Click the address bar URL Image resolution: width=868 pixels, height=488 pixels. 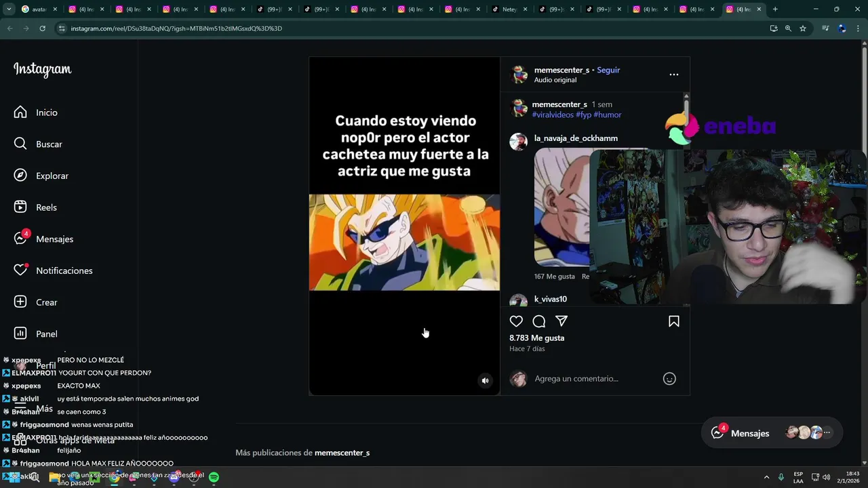point(176,28)
